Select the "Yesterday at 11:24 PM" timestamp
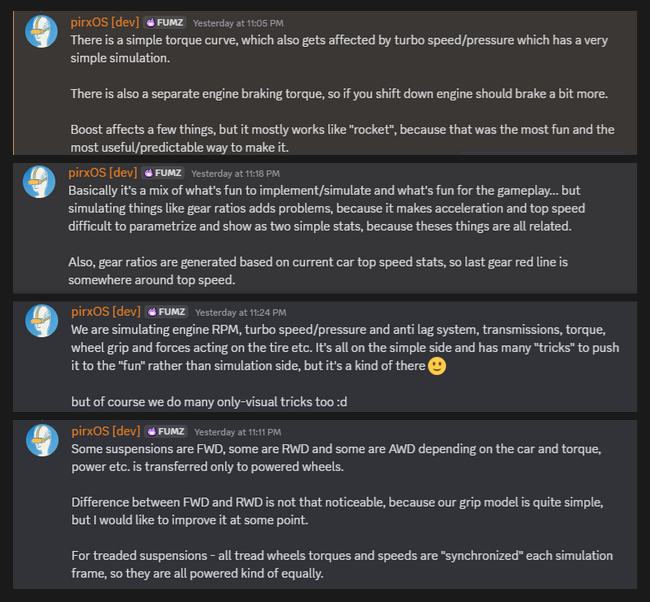Screen dimensions: 650x602 pos(238,311)
